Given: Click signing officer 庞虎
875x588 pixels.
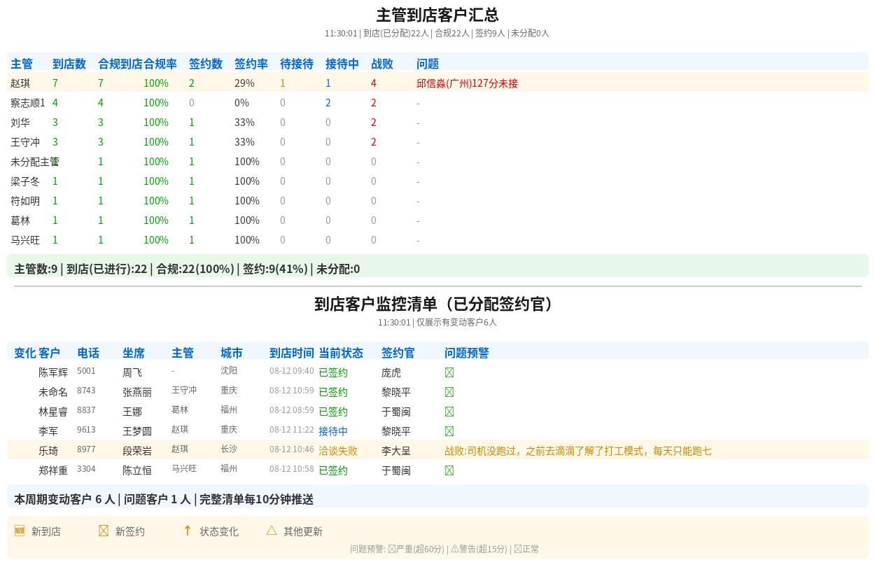Looking at the screenshot, I should 391,372.
